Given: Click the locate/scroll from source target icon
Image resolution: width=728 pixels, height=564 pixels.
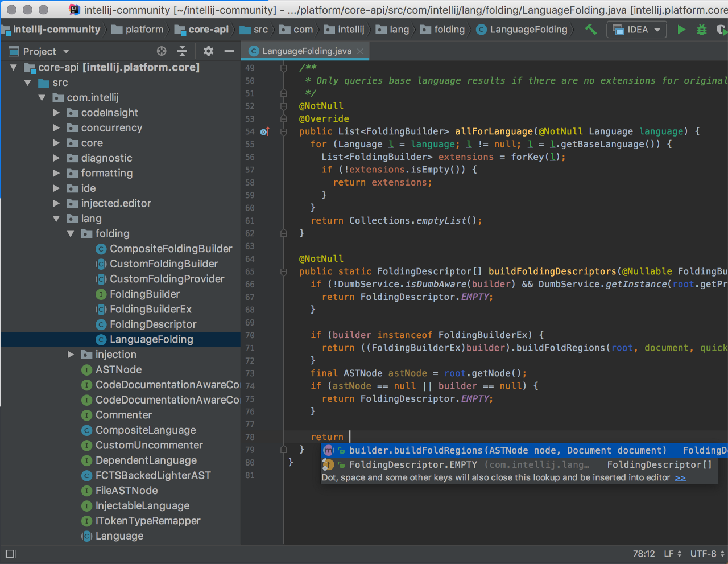Looking at the screenshot, I should pos(162,51).
